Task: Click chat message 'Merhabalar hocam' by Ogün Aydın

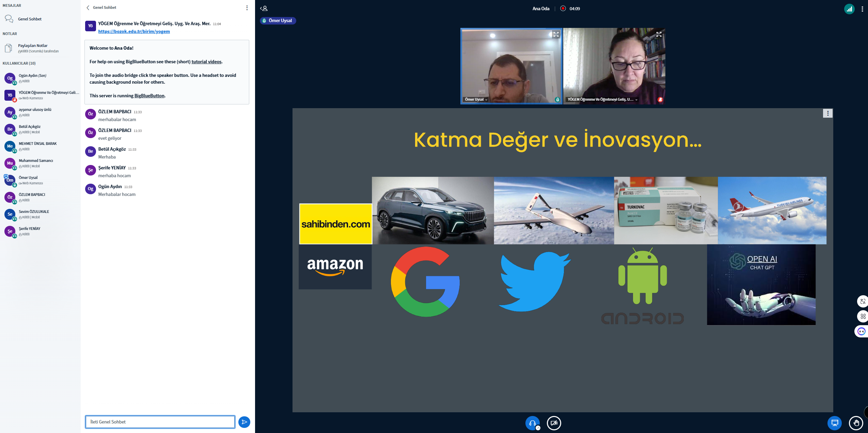Action: 117,194
